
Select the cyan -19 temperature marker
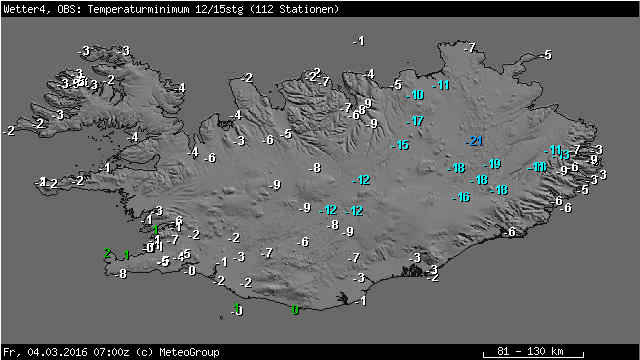492,164
